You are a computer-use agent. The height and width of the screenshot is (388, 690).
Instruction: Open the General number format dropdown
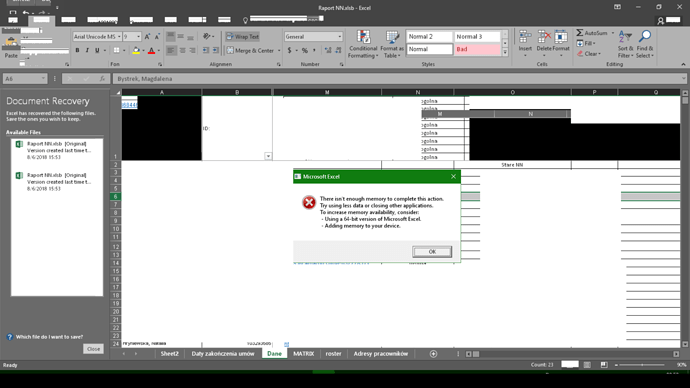click(x=339, y=37)
